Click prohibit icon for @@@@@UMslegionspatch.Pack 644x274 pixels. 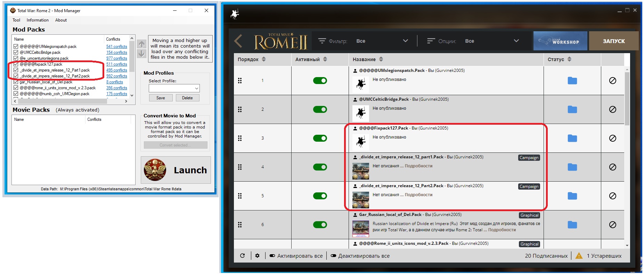613,81
